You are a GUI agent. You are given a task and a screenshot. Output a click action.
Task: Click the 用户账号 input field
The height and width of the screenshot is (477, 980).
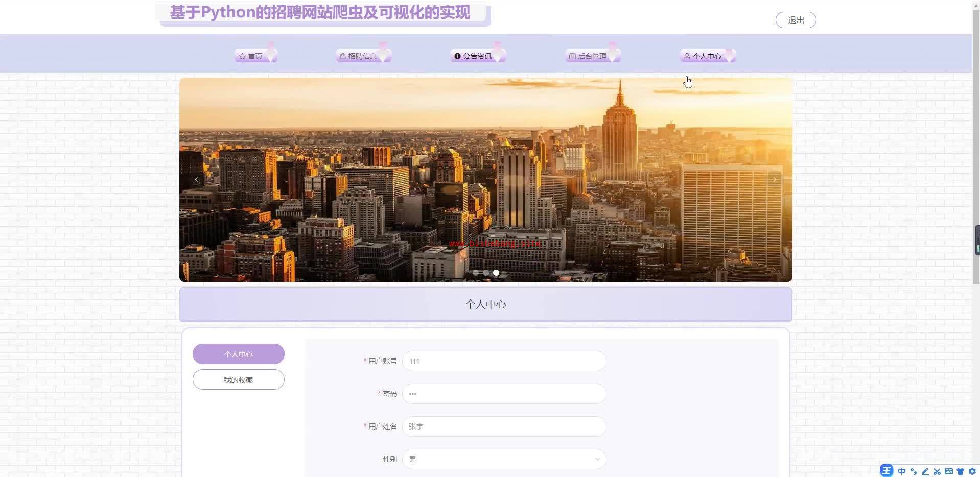click(504, 361)
